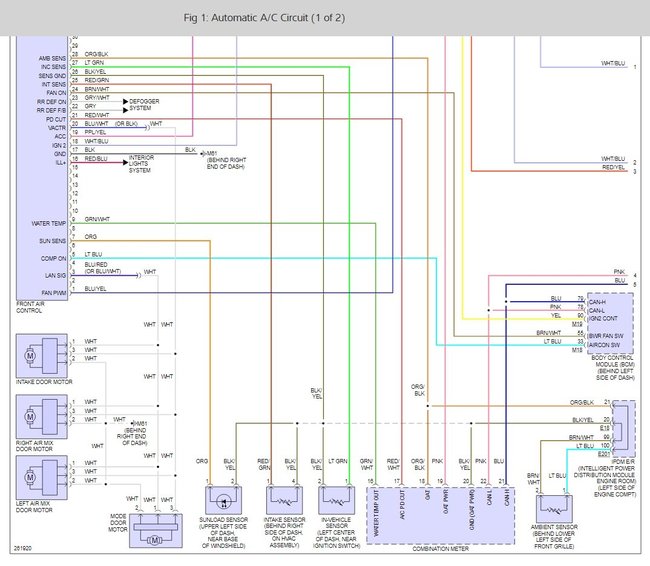Click the VACTR terminal label
Screen dimensions: 650x566
pos(57,128)
